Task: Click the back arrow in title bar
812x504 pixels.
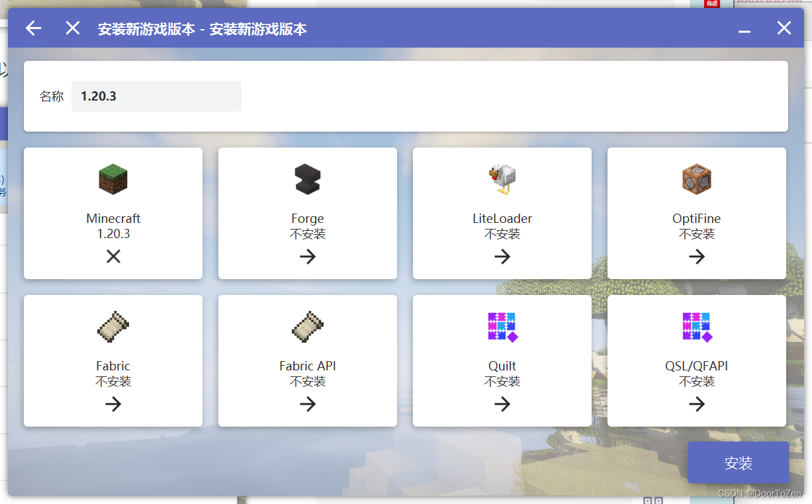Action: [x=33, y=28]
